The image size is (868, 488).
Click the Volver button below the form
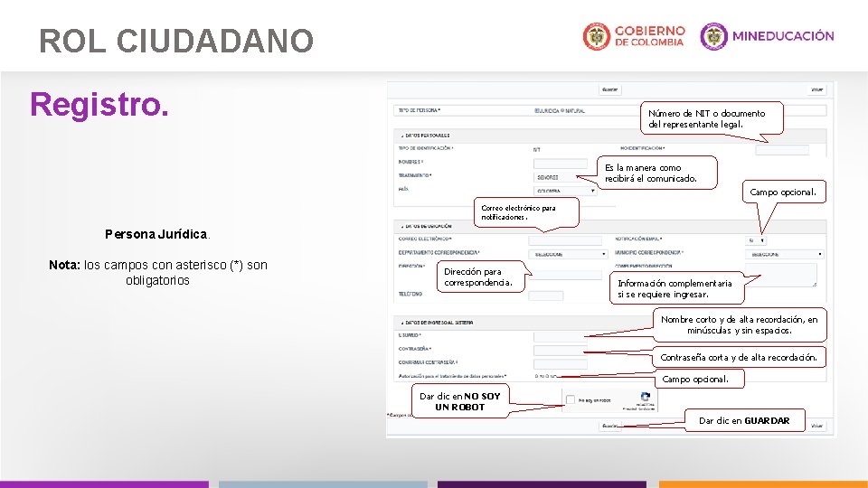[816, 426]
